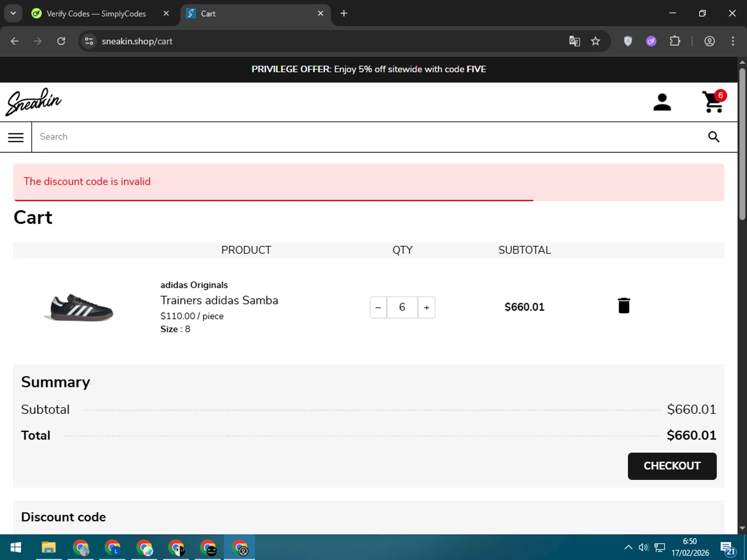Click in the Search input field

pyautogui.click(x=369, y=137)
